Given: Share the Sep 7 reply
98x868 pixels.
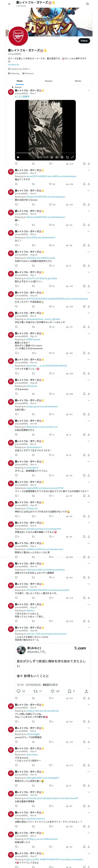Looking at the screenshot, I should tap(89, 286).
